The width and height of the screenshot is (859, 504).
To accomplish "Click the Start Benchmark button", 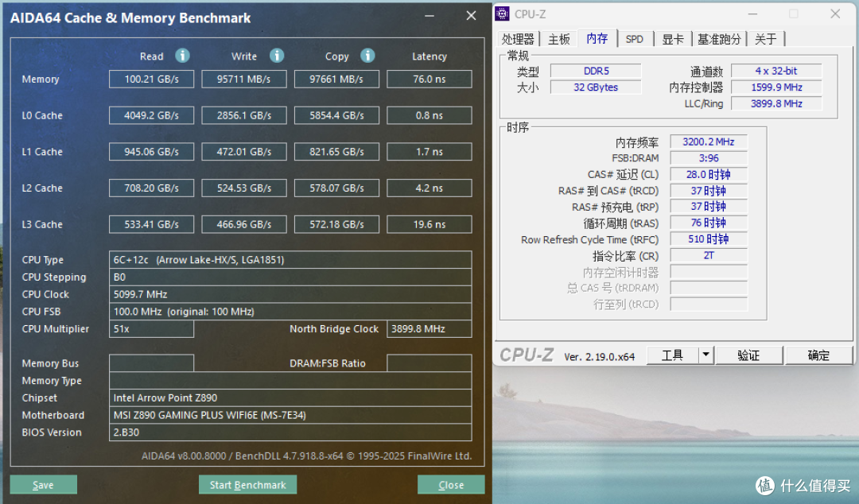I will pos(247,485).
